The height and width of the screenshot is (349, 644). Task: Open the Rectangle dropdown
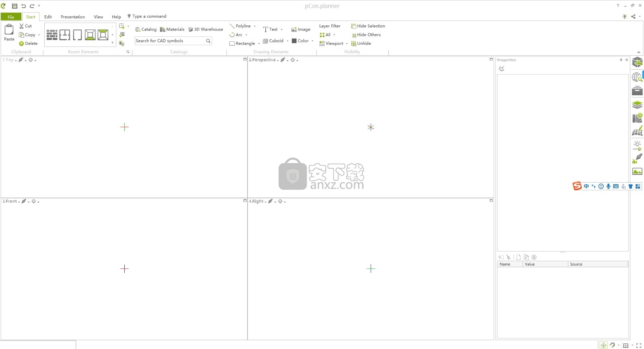tap(259, 44)
